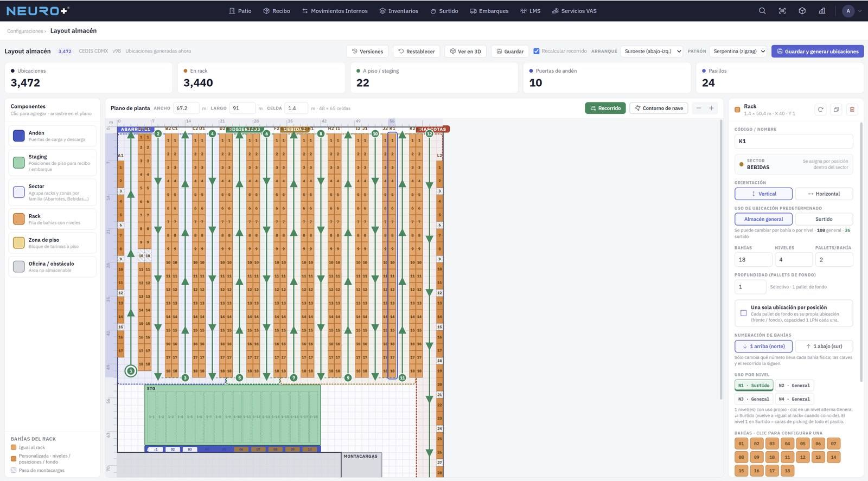Click the Contorno de nave button

(659, 108)
